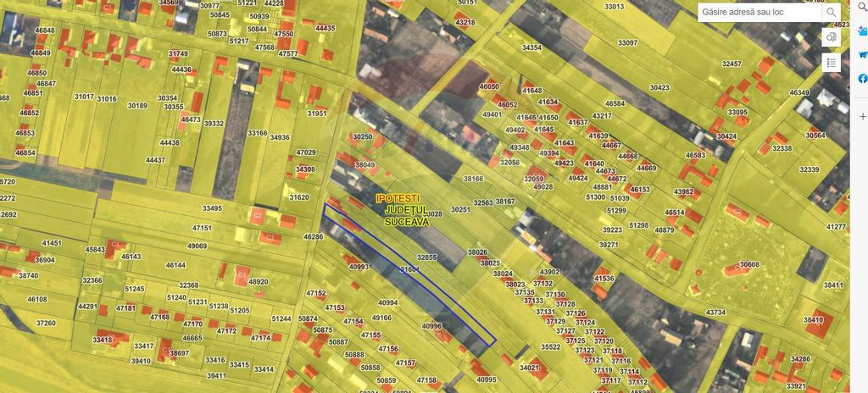Click parcel 32855 on the map
The image size is (868, 393).
[426, 257]
